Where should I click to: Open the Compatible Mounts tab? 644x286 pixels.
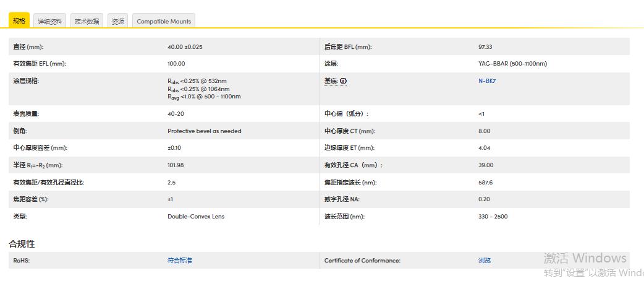pos(164,21)
